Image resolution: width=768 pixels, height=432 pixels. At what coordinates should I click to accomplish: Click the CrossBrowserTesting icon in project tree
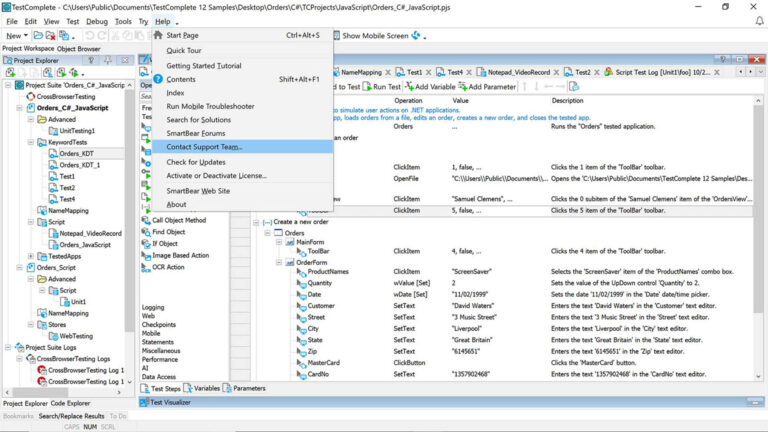(31, 96)
